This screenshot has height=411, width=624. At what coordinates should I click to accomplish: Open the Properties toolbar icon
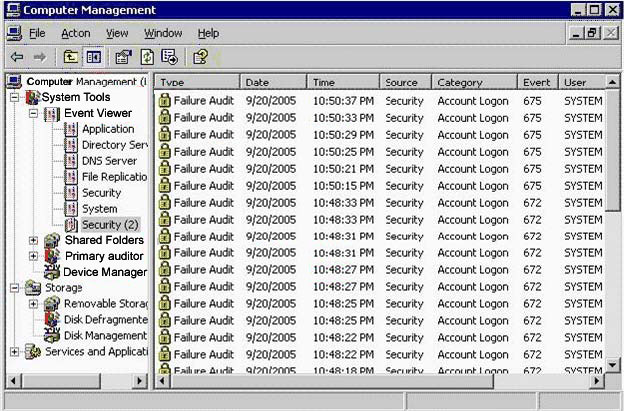click(123, 57)
